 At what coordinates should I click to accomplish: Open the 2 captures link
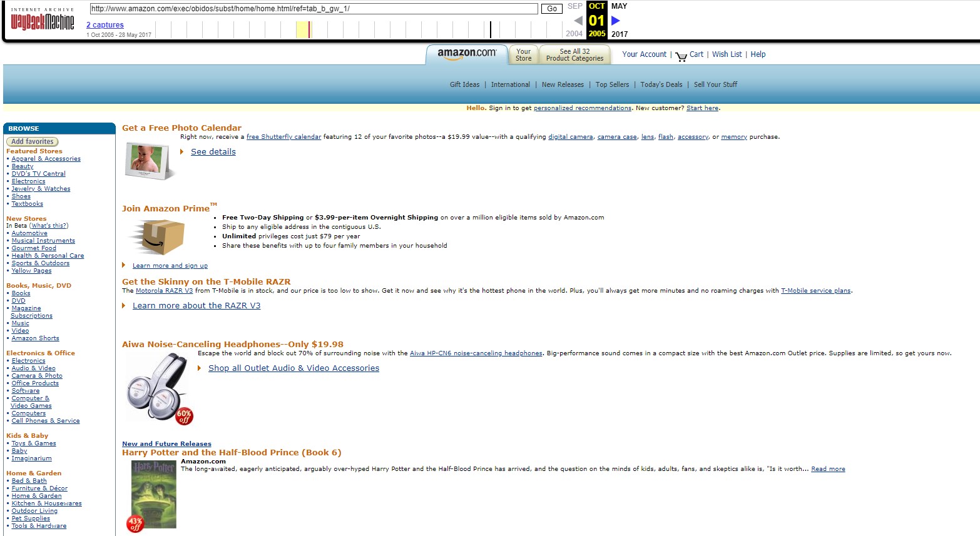(105, 25)
